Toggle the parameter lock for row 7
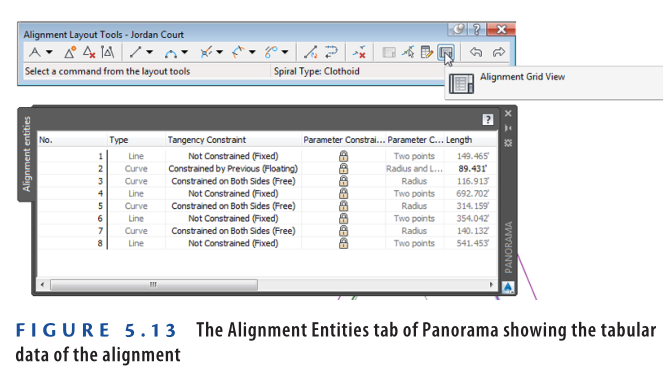 click(343, 231)
